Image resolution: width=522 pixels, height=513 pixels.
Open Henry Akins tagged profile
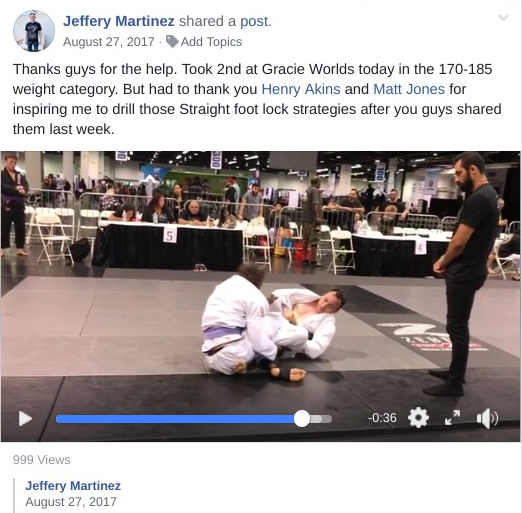tap(301, 89)
